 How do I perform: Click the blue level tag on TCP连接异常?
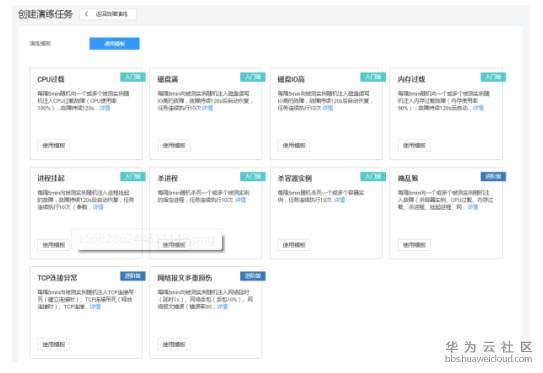pyautogui.click(x=133, y=276)
